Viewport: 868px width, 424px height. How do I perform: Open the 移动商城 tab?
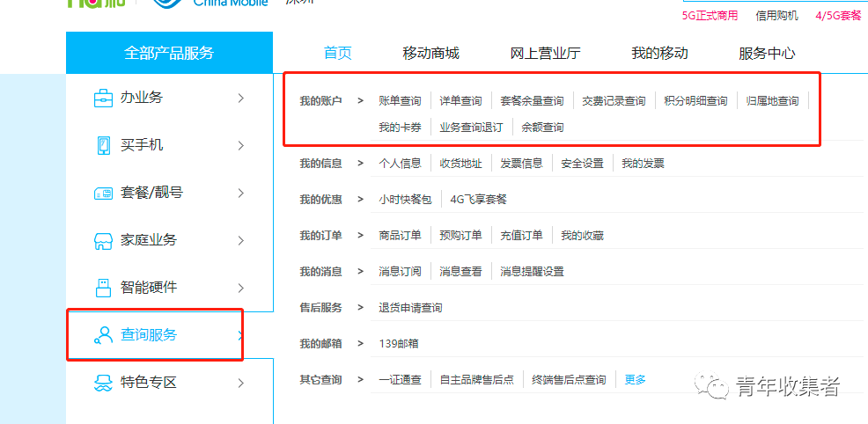(x=431, y=54)
